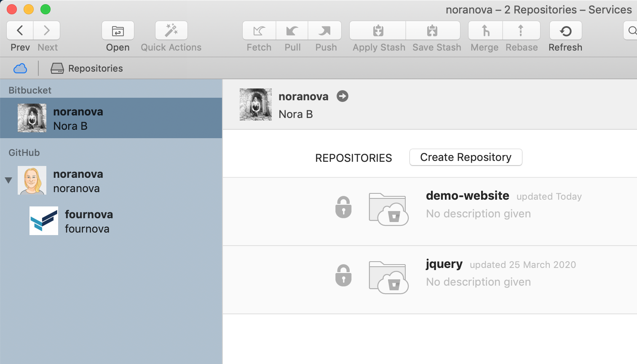This screenshot has height=364, width=637.
Task: Click the Create Repository button
Action: coord(466,157)
